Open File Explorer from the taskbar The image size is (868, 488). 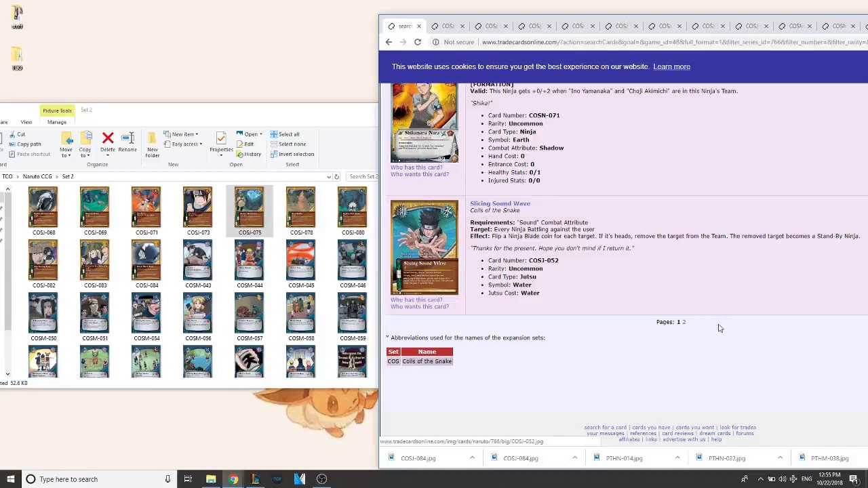(211, 479)
